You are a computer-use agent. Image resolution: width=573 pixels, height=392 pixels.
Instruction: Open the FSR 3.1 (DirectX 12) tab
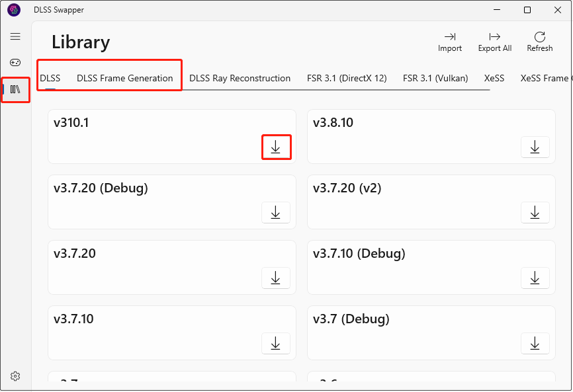347,78
